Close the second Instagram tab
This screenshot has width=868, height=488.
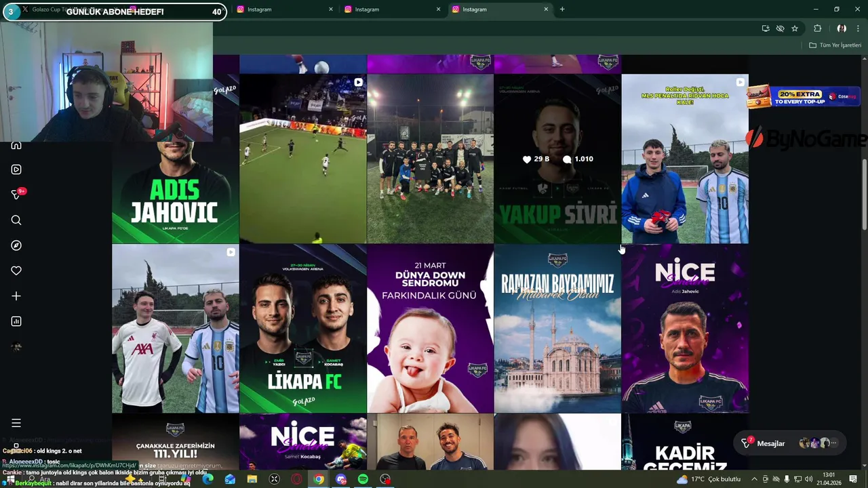[x=331, y=9]
